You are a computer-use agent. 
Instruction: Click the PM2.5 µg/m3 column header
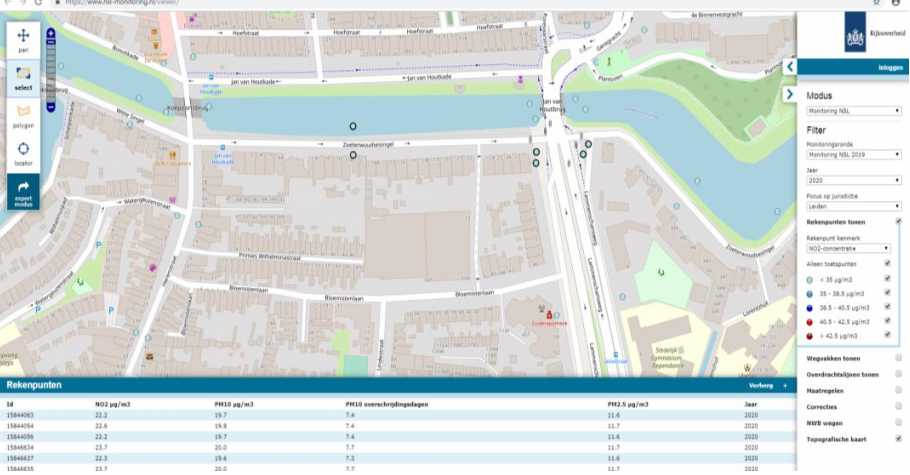pos(628,404)
